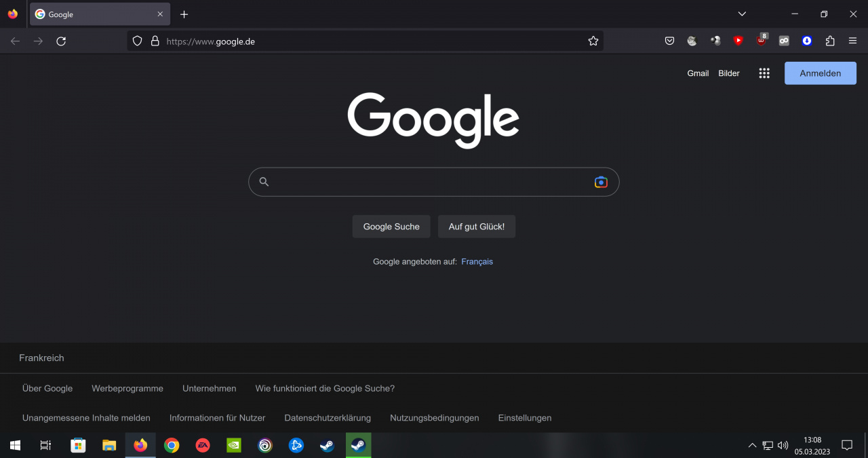This screenshot has height=458, width=868.
Task: Open Informationen für Nutzer link
Action: (217, 418)
